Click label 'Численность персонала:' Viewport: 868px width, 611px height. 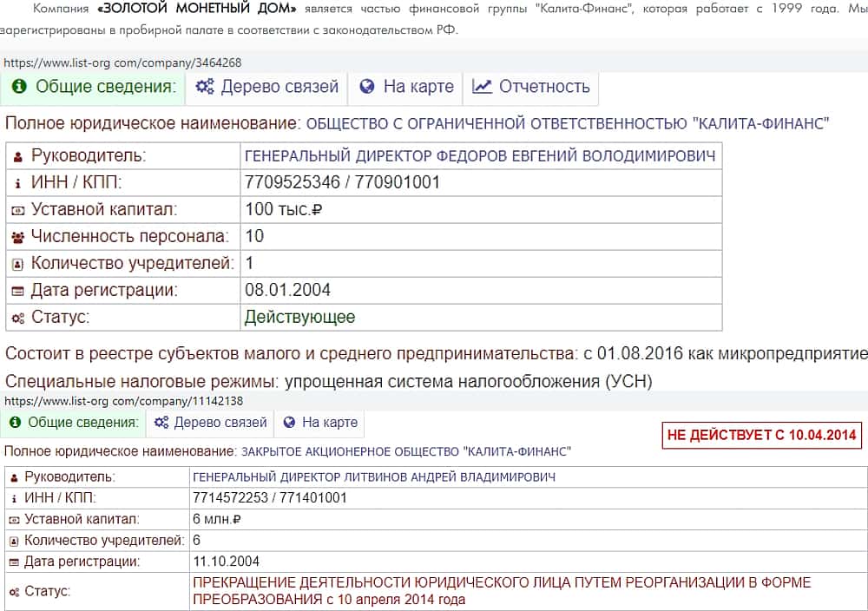(x=129, y=236)
